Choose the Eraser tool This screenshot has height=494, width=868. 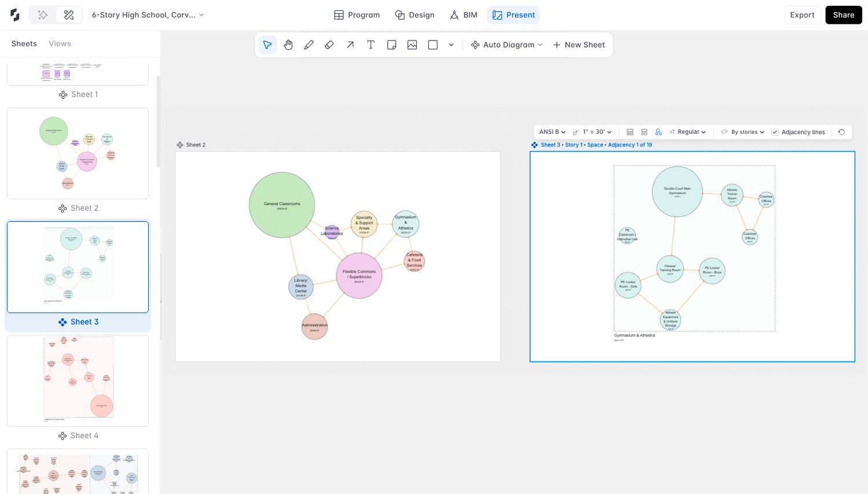click(329, 45)
